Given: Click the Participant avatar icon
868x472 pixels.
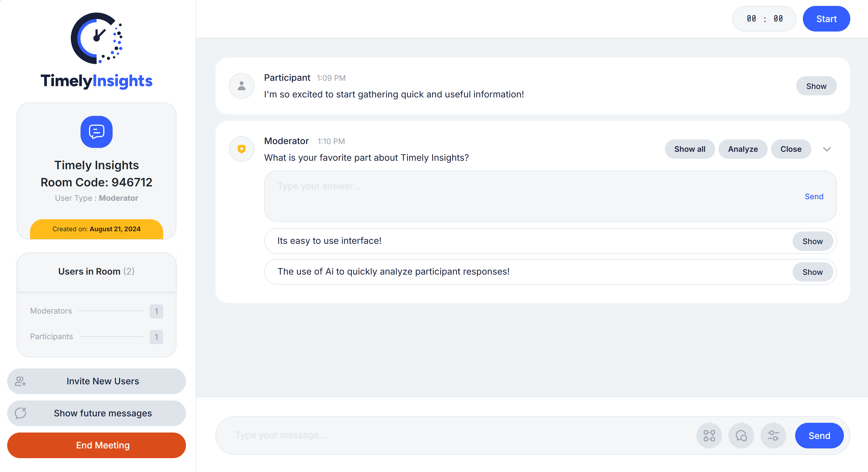Looking at the screenshot, I should (242, 86).
